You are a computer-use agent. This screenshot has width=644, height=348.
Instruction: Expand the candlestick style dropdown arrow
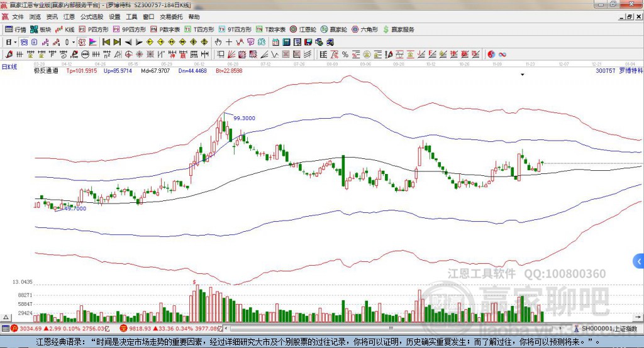coord(74,42)
